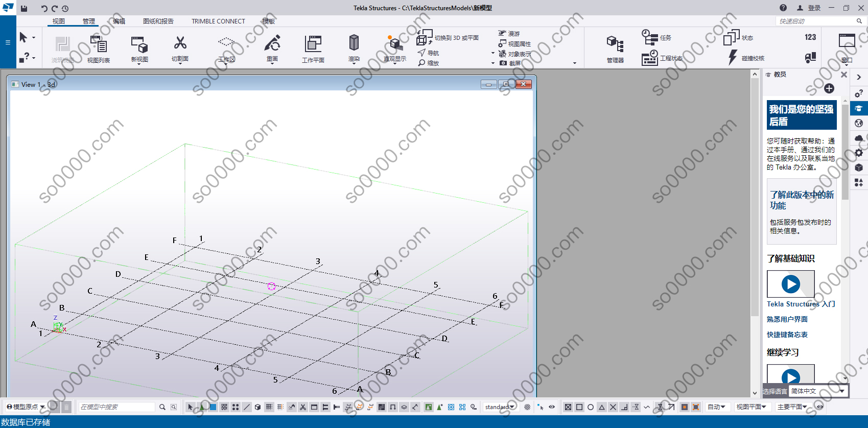Switch to the 视图 ribbon tab
Viewport: 868px width, 428px height.
pyautogui.click(x=59, y=21)
